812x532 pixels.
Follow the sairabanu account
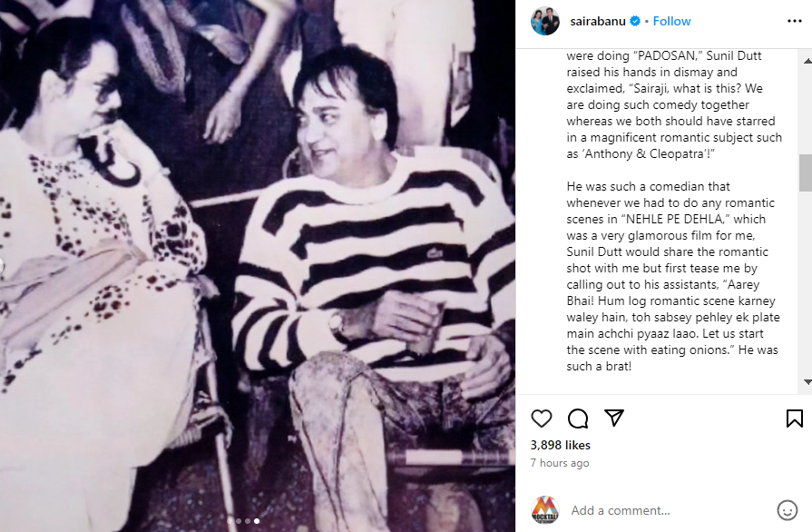[x=671, y=21]
